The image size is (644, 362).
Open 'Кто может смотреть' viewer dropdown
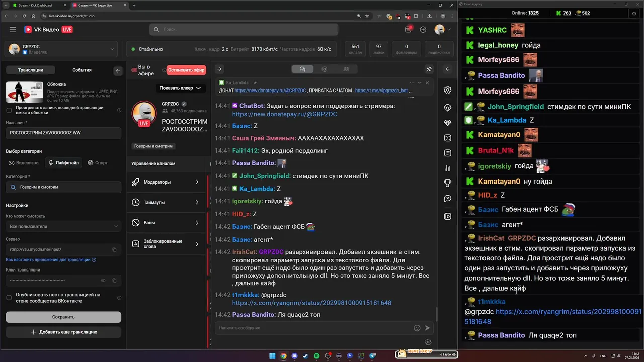pos(63,226)
